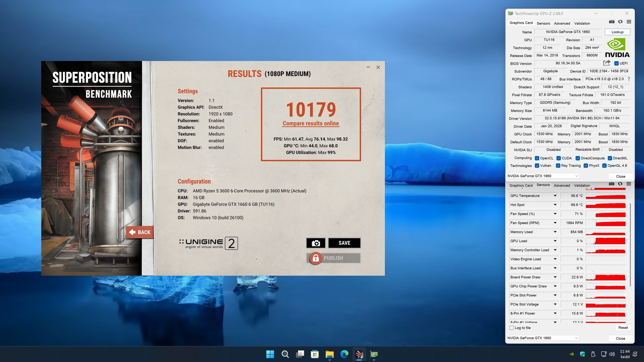
Task: Toggle the Ray Tracing checkbox
Action: pyautogui.click(x=558, y=166)
